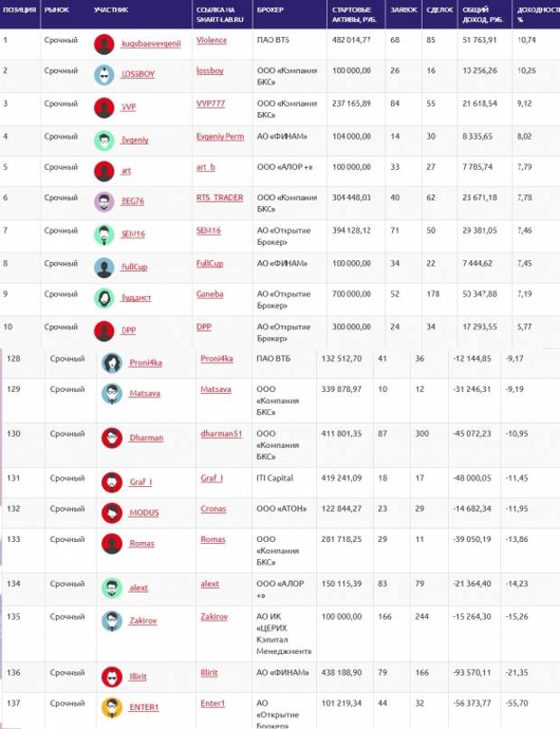
Task: Click the avatar icon of Proni4ka
Action: (x=112, y=362)
